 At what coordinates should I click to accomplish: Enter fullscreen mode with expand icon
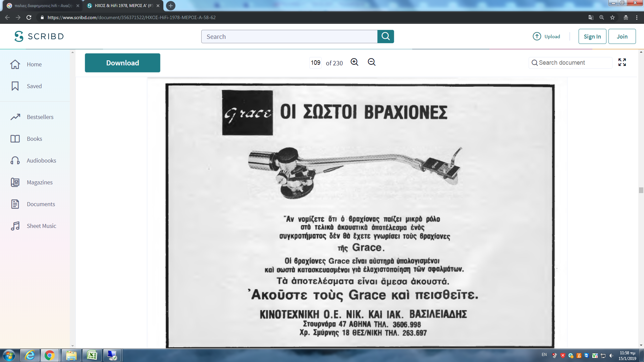(x=622, y=62)
